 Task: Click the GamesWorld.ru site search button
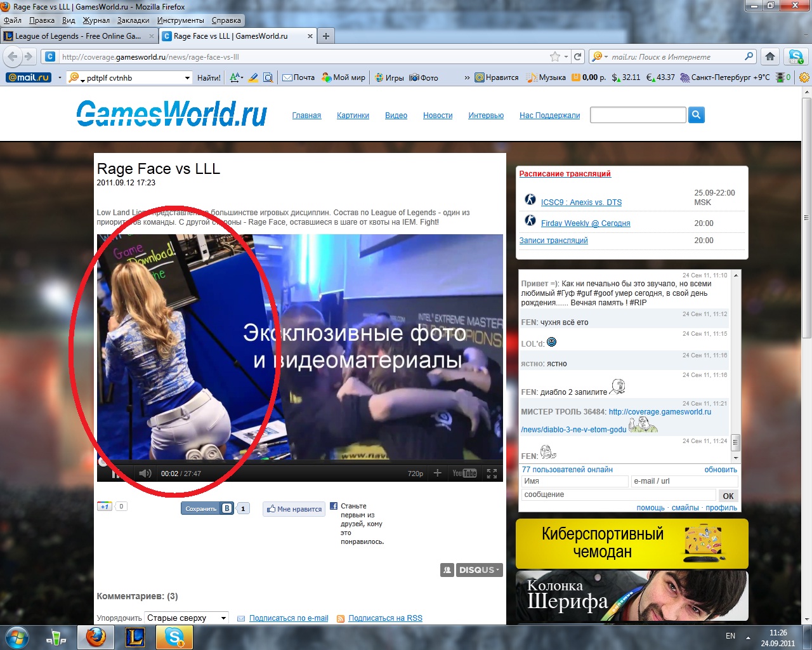pyautogui.click(x=697, y=115)
